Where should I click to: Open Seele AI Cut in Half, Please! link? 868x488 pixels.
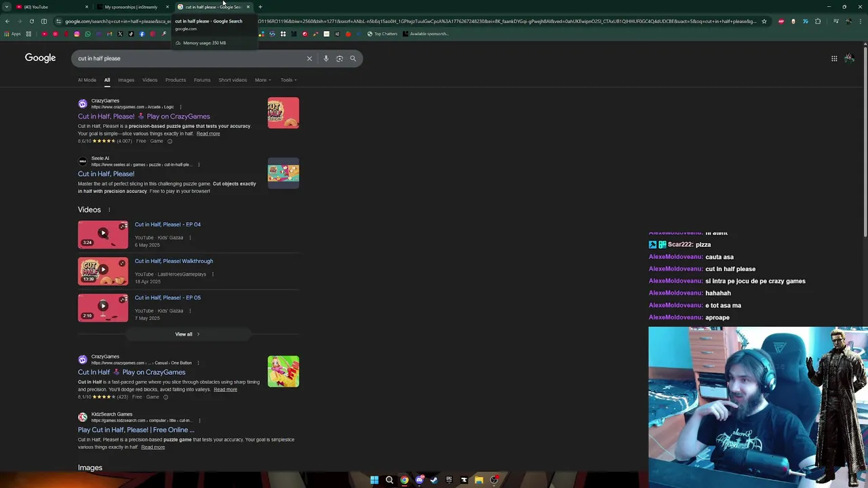pos(106,174)
